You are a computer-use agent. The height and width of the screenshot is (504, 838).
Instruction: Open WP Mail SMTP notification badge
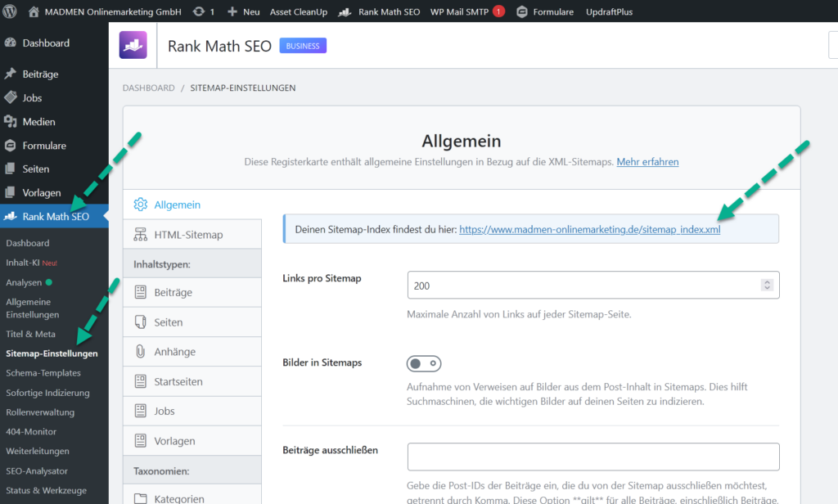[498, 11]
